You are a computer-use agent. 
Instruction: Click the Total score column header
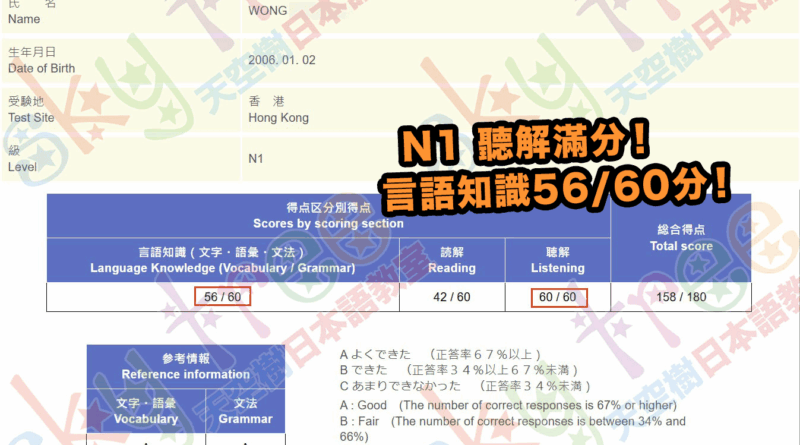tap(681, 238)
